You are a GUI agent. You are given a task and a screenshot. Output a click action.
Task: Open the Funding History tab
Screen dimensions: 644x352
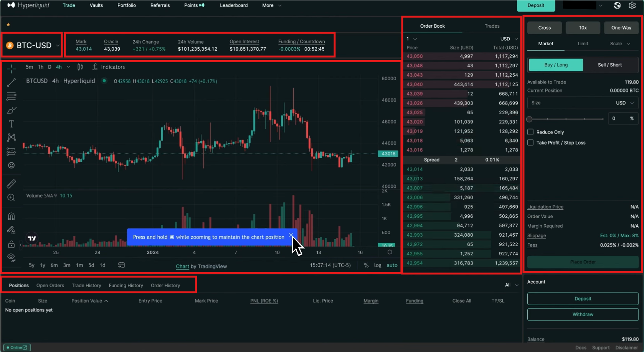[x=126, y=285]
